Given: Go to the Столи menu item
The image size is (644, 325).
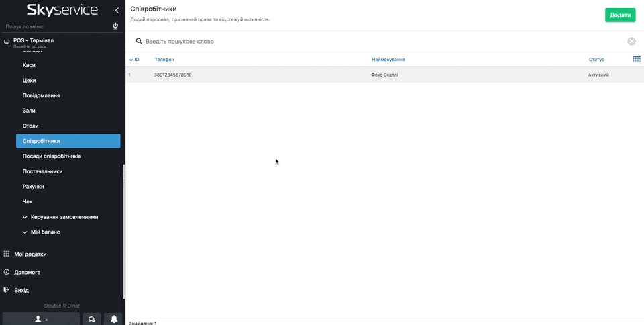Looking at the screenshot, I should tap(31, 126).
